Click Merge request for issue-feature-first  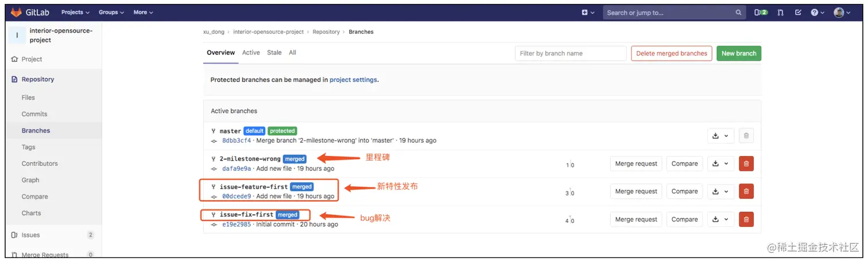point(636,191)
